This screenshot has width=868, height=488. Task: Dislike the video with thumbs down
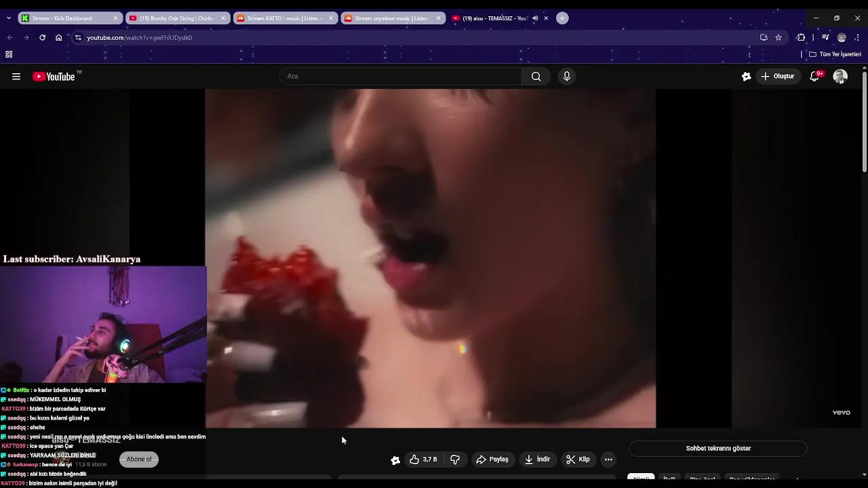455,460
